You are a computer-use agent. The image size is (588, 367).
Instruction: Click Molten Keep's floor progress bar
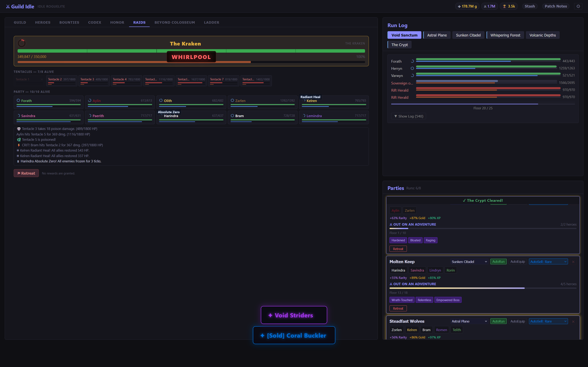[x=483, y=288]
